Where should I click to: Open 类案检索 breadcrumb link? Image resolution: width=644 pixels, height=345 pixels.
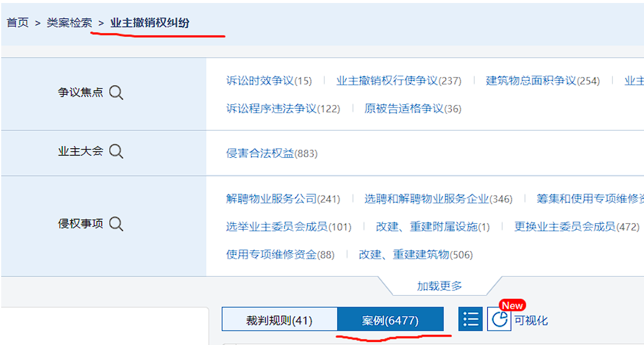69,23
